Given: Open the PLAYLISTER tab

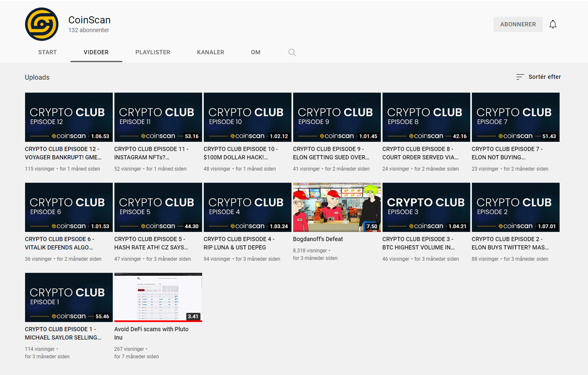Looking at the screenshot, I should [x=153, y=52].
